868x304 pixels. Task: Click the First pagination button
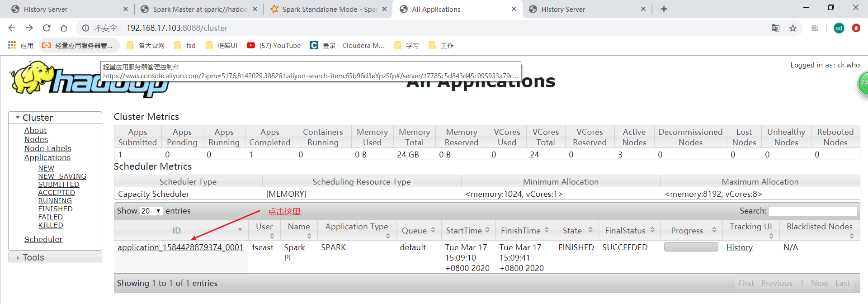[746, 283]
